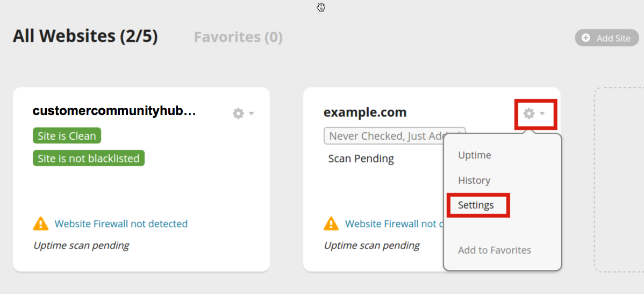This screenshot has height=294, width=644.
Task: Select Uptime from the dropdown menu
Action: pos(474,155)
